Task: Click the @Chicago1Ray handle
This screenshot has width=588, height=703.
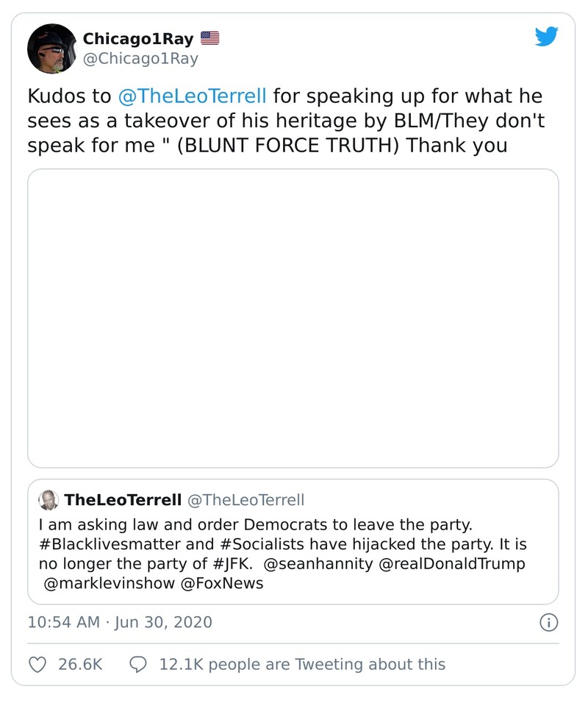Action: click(x=140, y=59)
